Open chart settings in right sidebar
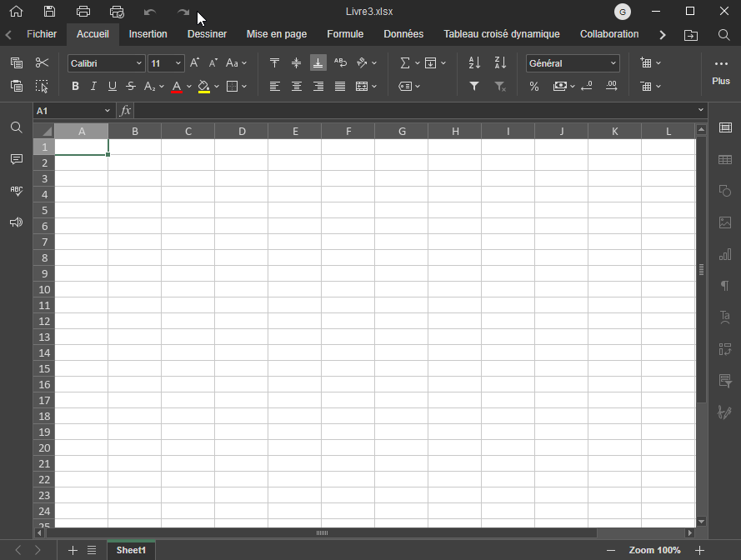The width and height of the screenshot is (741, 560). click(x=725, y=254)
